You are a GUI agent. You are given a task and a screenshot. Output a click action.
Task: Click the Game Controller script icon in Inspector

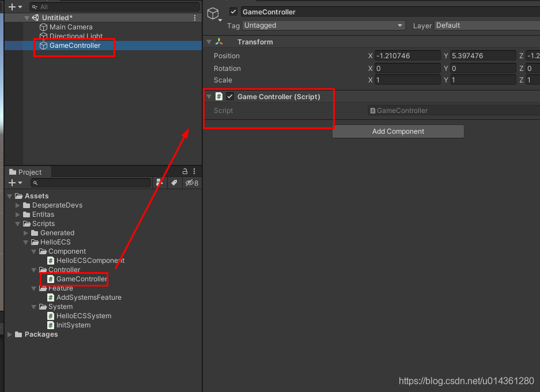click(220, 96)
